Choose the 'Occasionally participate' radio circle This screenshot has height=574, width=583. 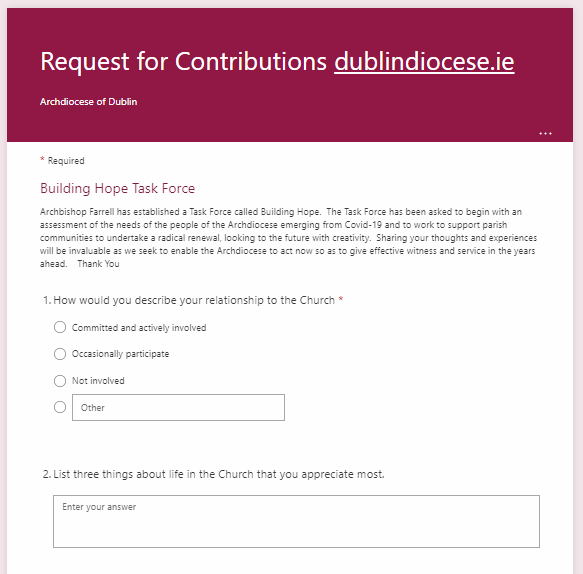pos(60,354)
